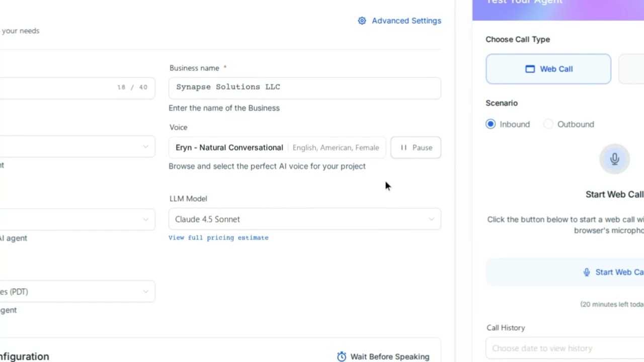644x362 pixels.
Task: Edit the Business name field
Action: (305, 87)
